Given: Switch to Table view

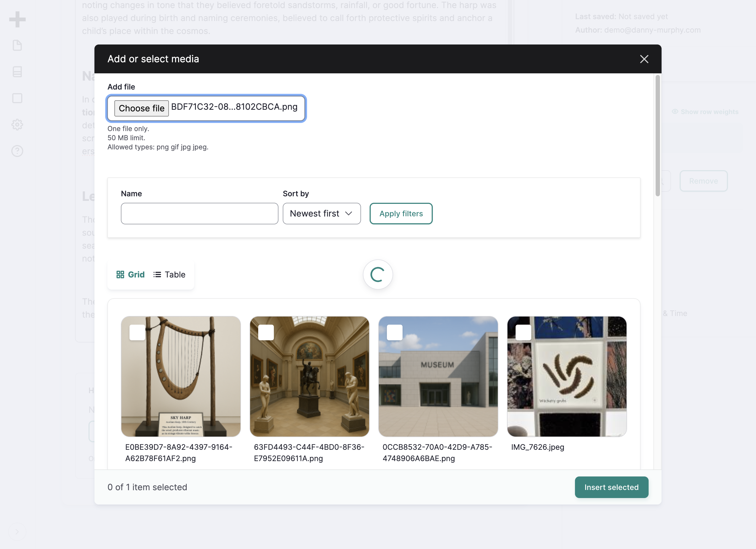Looking at the screenshot, I should 169,274.
